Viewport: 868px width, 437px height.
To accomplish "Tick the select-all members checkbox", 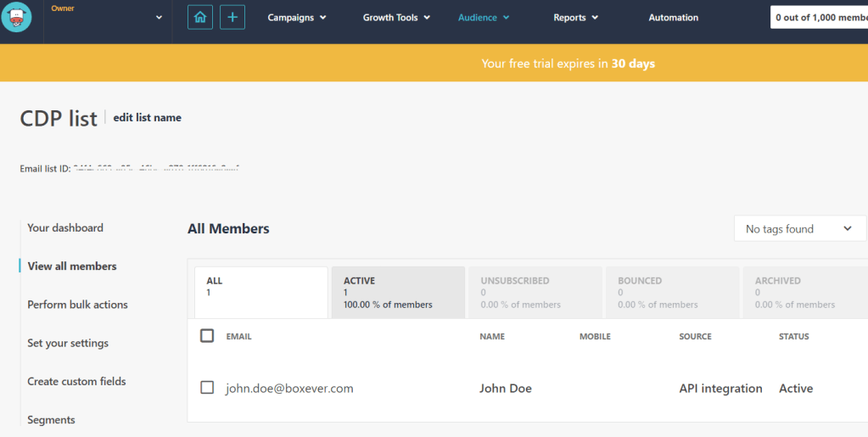I will [207, 336].
